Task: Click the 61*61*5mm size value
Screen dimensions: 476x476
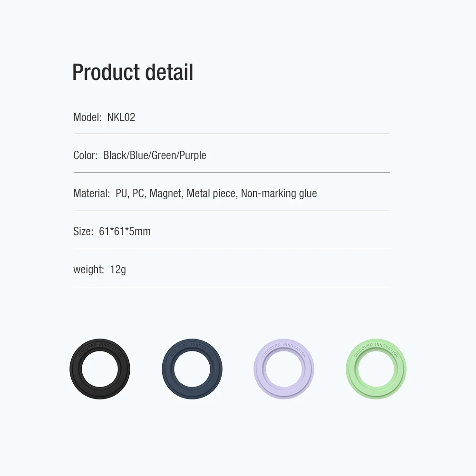Action: tap(125, 231)
